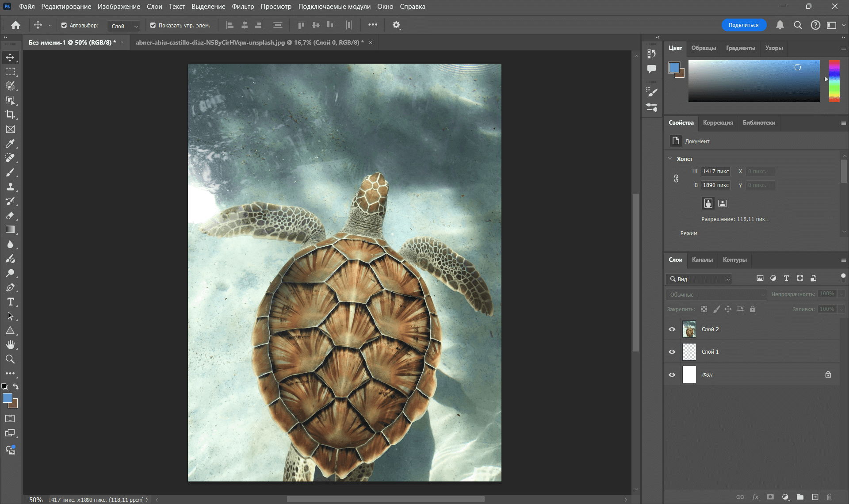Select the Path Selection tool
849x504 pixels.
[10, 316]
